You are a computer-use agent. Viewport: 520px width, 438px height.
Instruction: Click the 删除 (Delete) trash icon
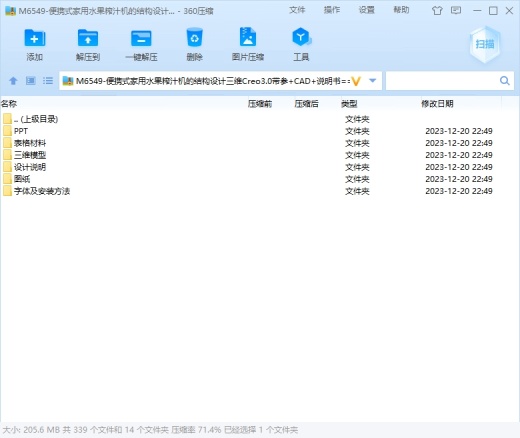tap(194, 38)
